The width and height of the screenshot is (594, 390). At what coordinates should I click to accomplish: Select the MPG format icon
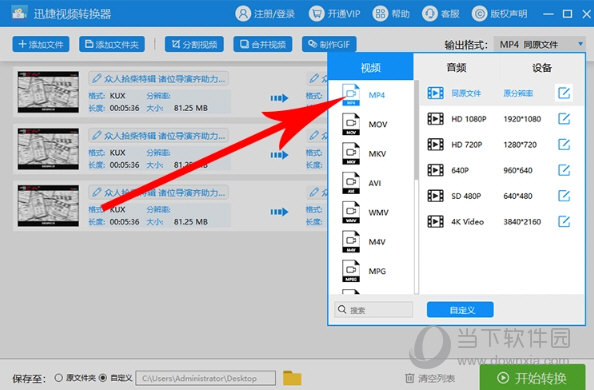[x=351, y=271]
